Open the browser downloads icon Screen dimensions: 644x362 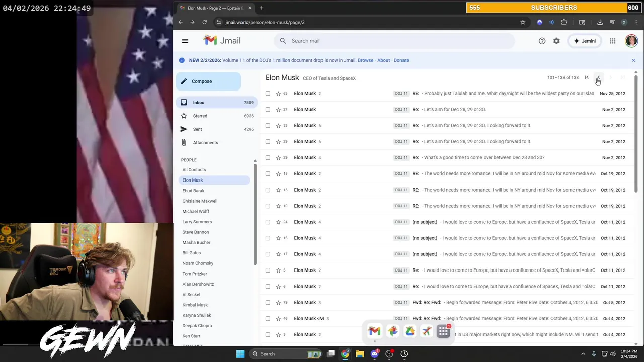[600, 22]
